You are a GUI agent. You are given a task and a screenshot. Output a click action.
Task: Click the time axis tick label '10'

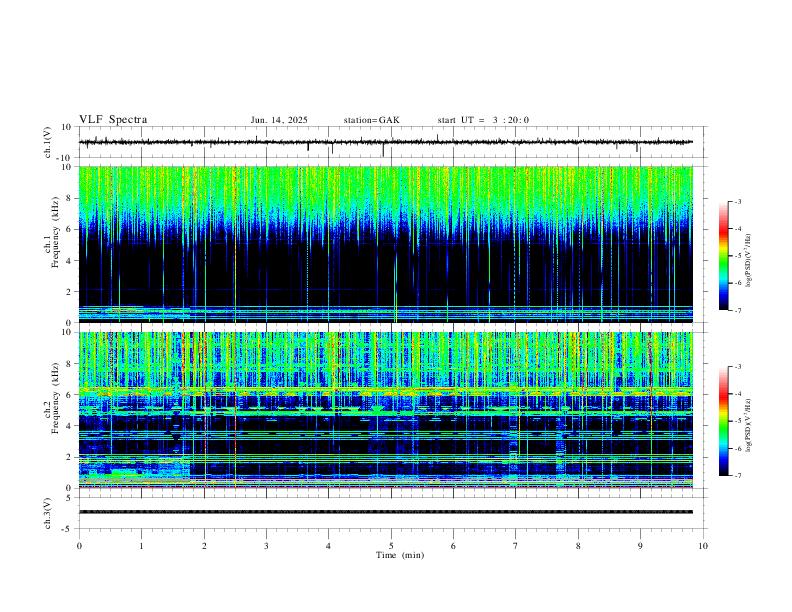click(x=703, y=546)
